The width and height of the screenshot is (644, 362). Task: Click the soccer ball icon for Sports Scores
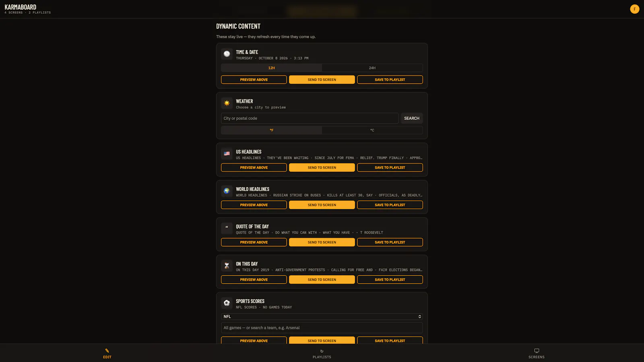click(227, 303)
